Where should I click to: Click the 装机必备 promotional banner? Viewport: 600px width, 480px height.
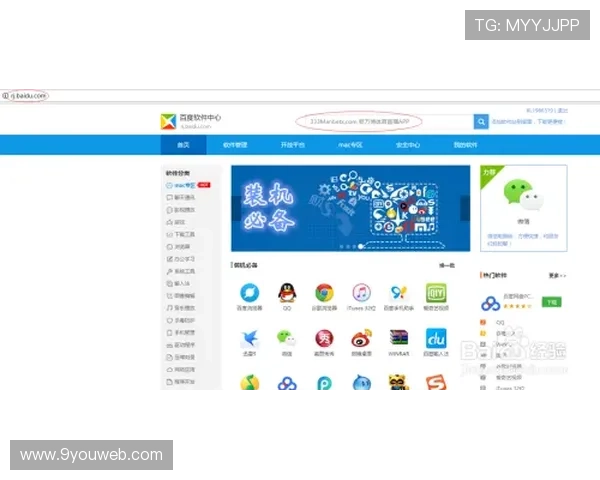pyautogui.click(x=350, y=208)
